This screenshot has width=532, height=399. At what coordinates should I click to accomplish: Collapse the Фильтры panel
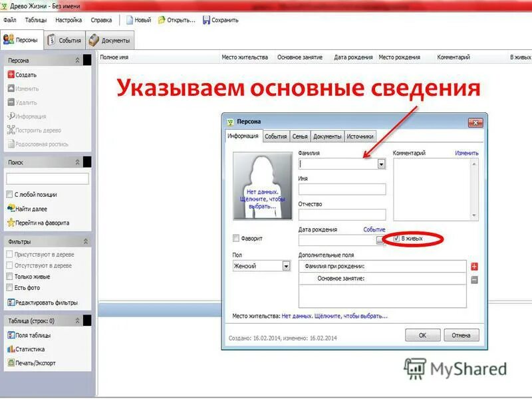click(85, 241)
